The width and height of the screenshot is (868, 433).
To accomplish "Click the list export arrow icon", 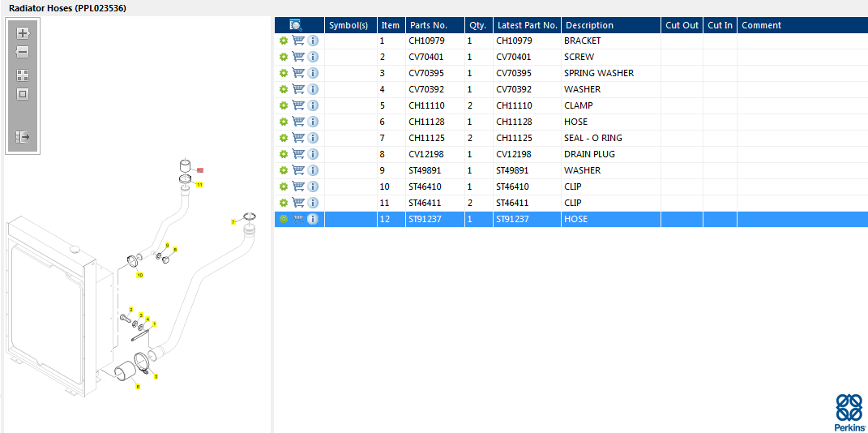I will click(23, 137).
